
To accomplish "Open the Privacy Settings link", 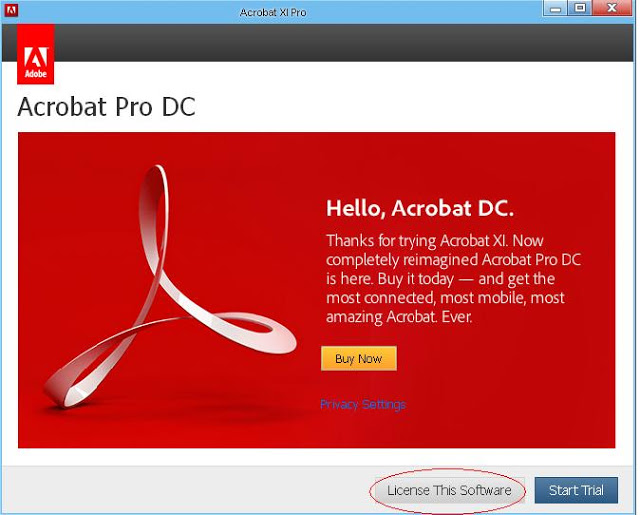I will pyautogui.click(x=362, y=404).
